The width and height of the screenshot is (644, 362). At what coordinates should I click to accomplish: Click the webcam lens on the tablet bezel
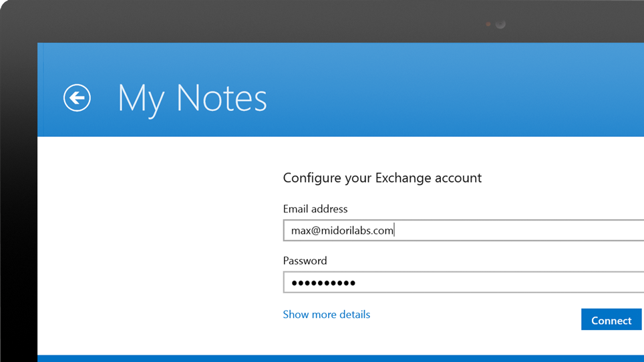click(x=500, y=25)
